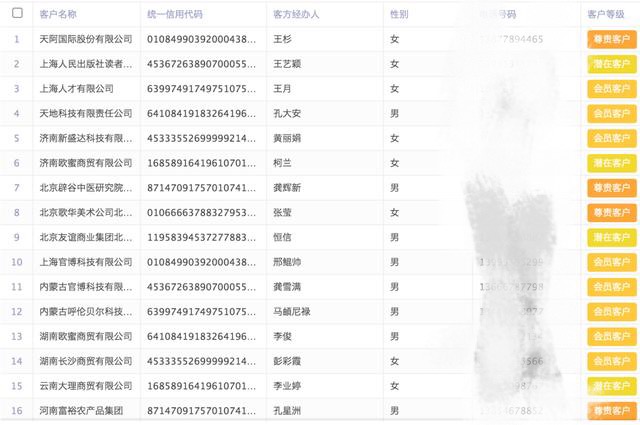Select customer 北京辟谷中医研究院...

tap(86, 188)
